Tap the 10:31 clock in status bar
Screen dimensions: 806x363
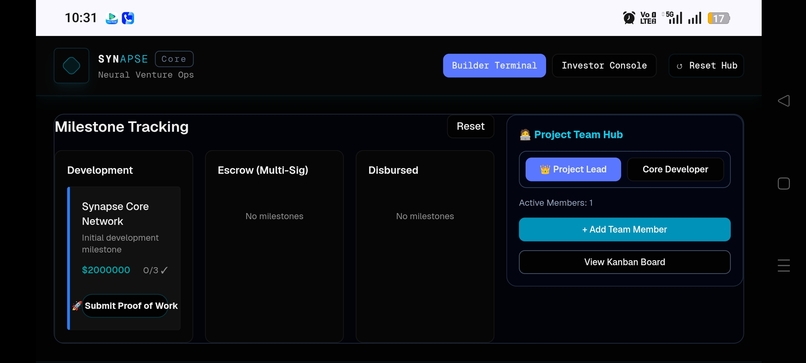tap(81, 18)
